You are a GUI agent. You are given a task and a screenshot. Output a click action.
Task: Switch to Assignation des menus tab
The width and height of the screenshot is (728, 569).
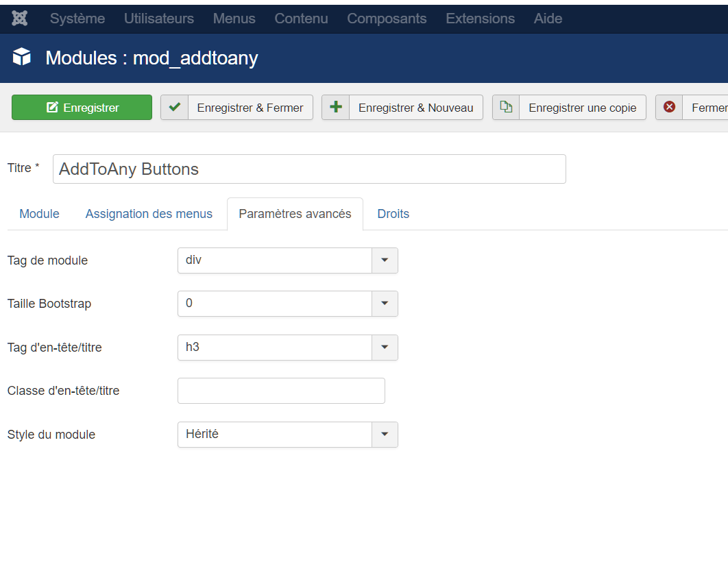pyautogui.click(x=149, y=214)
